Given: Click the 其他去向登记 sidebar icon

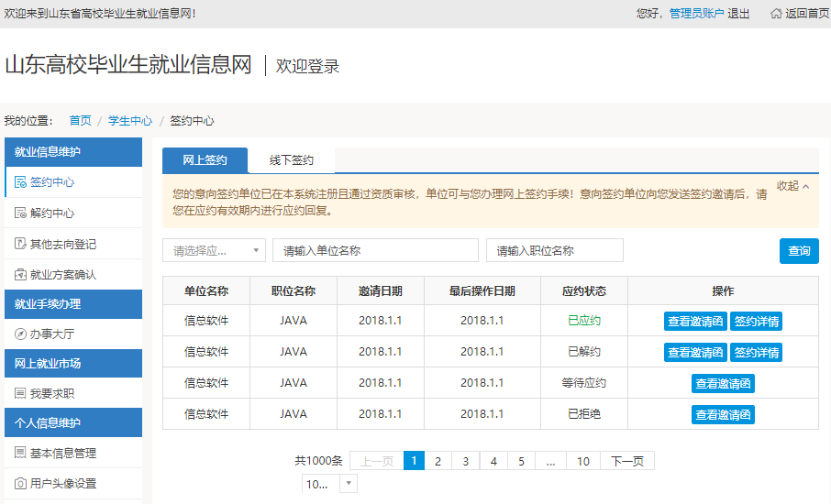Looking at the screenshot, I should (20, 244).
